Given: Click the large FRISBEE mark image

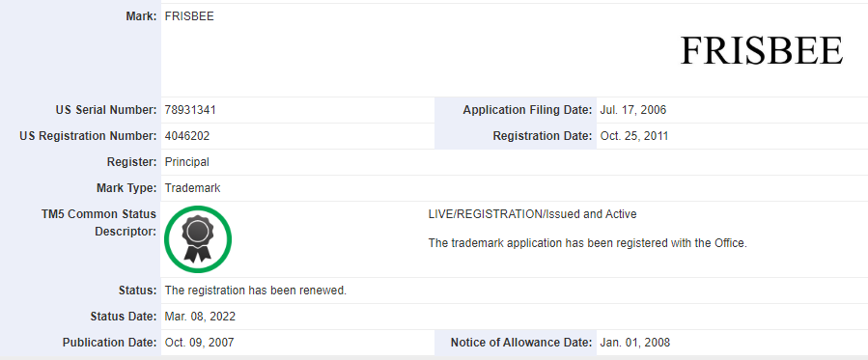Looking at the screenshot, I should (x=761, y=50).
